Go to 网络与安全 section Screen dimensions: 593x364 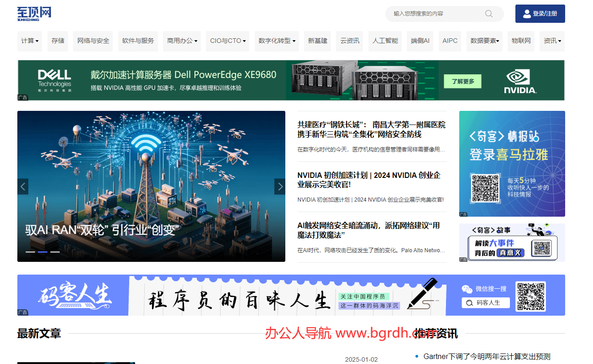click(x=93, y=41)
